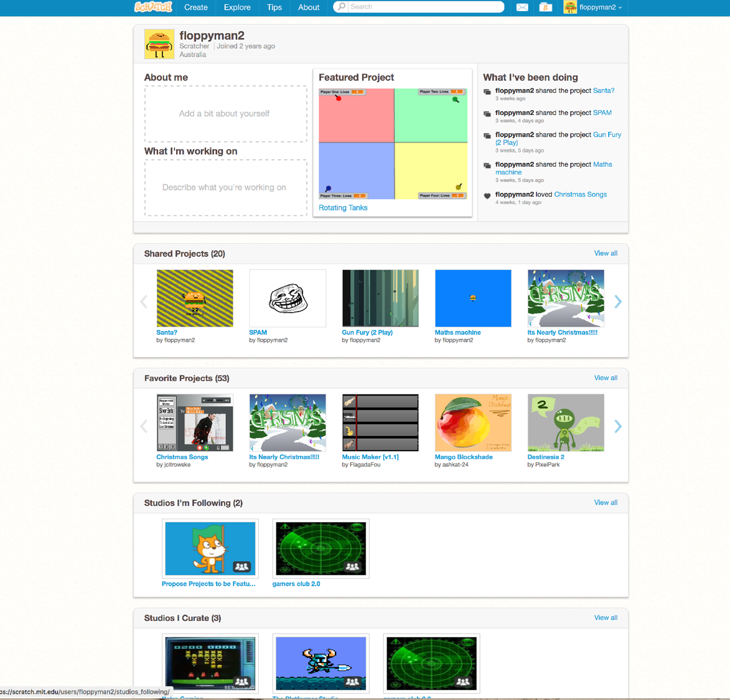Click View all next to Favorite Projects
Screen dimensions: 730x700
(x=606, y=378)
